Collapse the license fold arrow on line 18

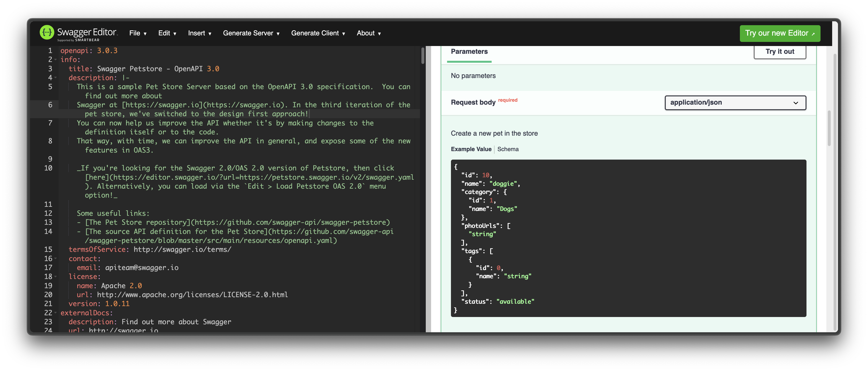point(56,277)
